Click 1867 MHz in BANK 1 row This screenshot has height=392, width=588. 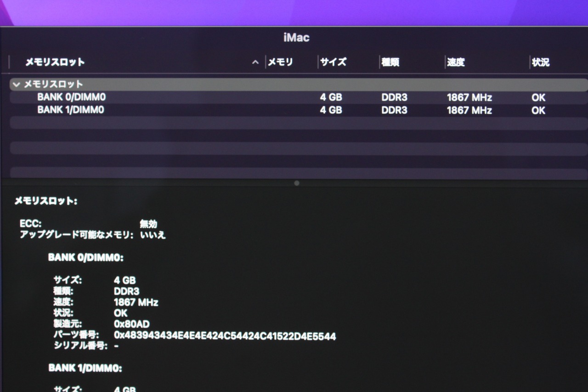coord(469,110)
